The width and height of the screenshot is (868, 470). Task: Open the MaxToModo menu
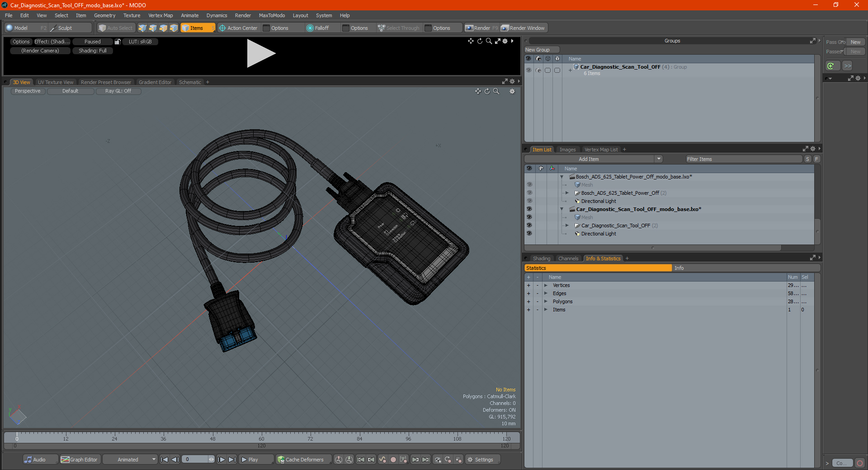[272, 15]
